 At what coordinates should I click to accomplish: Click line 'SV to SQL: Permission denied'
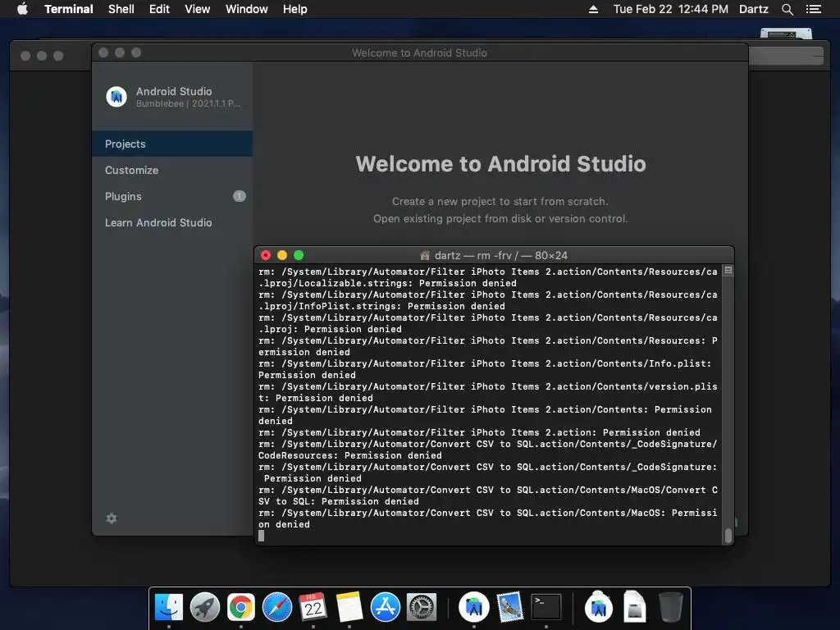(339, 501)
